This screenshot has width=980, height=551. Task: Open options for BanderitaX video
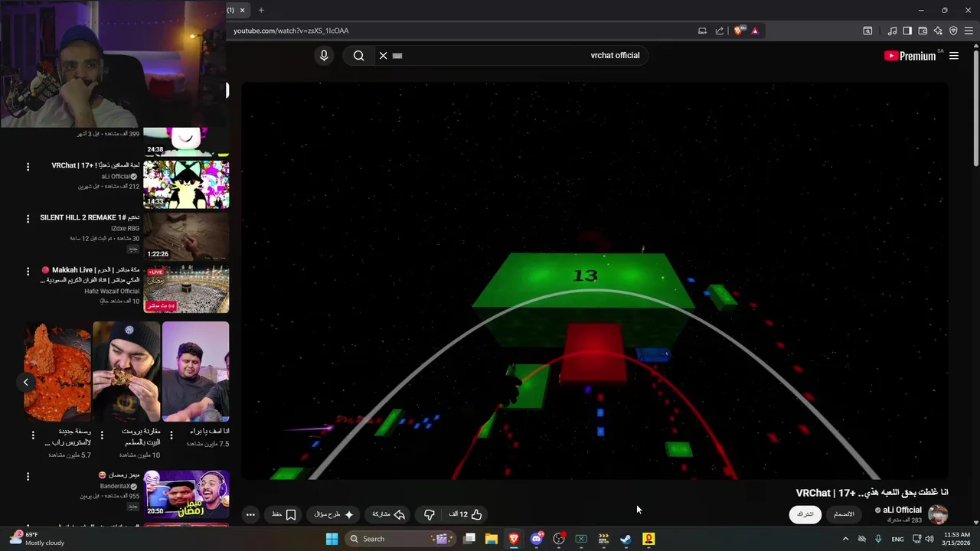28,476
